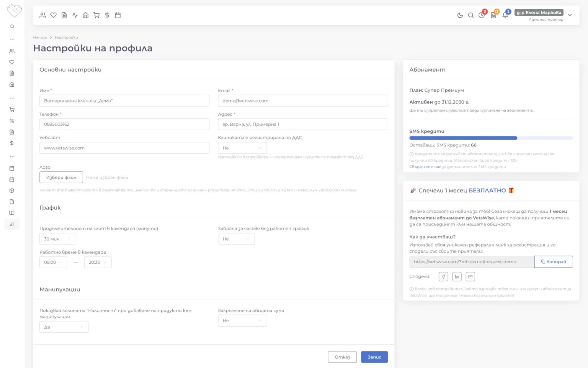The width and height of the screenshot is (588, 368).
Task: Open VAT registration dropdown showing Не
Action: pos(242,148)
